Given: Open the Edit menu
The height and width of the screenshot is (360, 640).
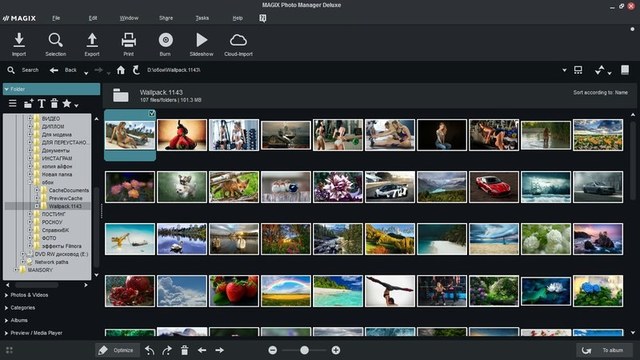Looking at the screenshot, I should (x=93, y=18).
